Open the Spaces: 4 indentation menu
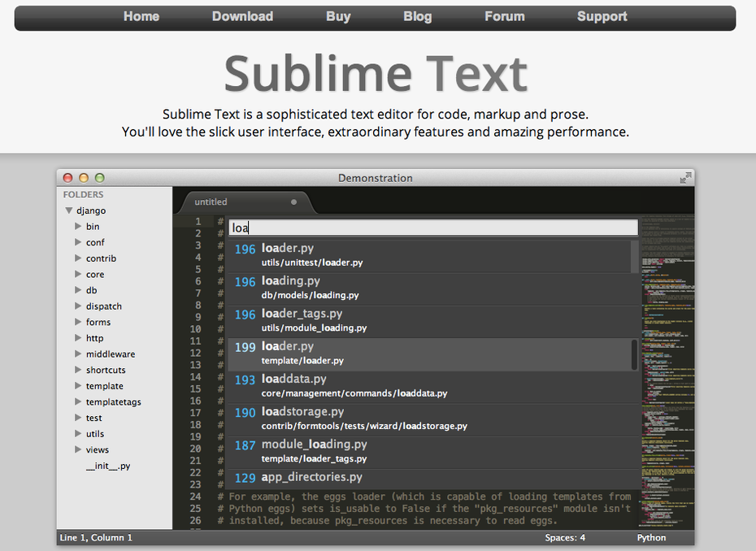Image resolution: width=756 pixels, height=551 pixels. 565,537
